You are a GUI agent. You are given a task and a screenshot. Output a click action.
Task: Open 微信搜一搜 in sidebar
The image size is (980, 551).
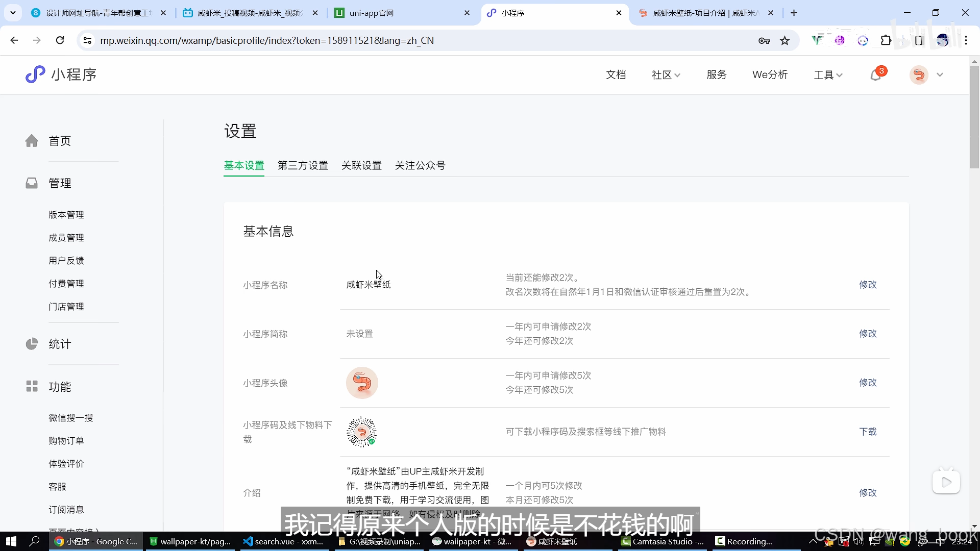coord(71,418)
